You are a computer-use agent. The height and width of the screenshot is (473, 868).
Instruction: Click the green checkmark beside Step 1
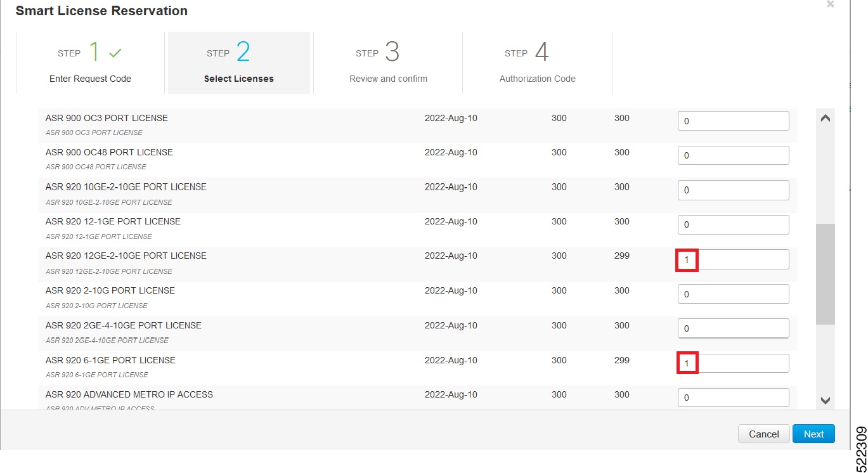pos(115,54)
